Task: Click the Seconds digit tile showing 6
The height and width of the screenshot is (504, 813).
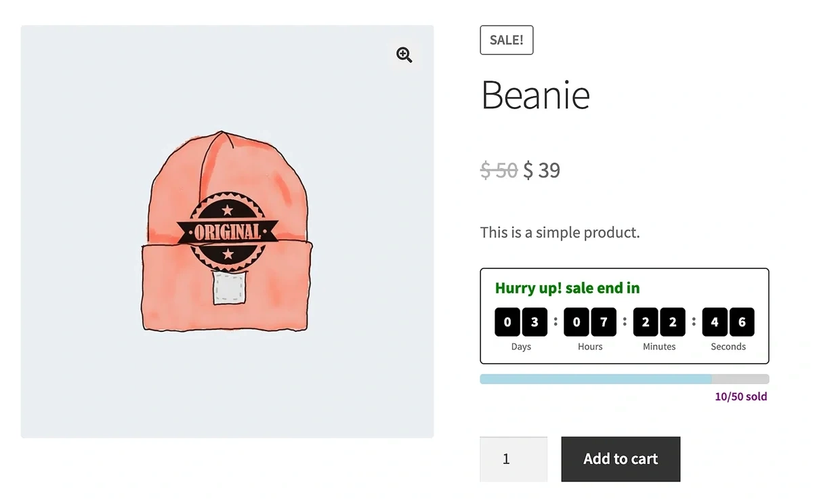Action: pyautogui.click(x=742, y=322)
